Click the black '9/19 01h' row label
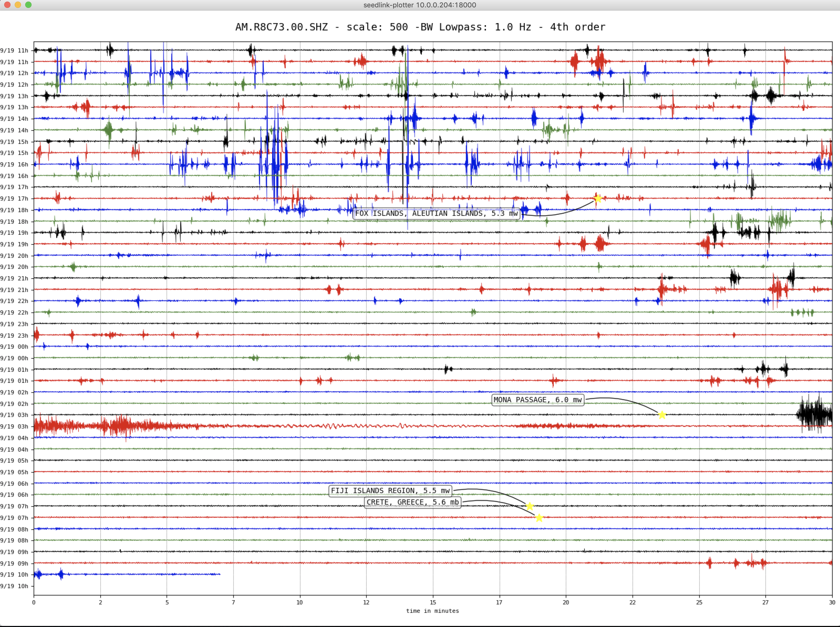 click(14, 369)
